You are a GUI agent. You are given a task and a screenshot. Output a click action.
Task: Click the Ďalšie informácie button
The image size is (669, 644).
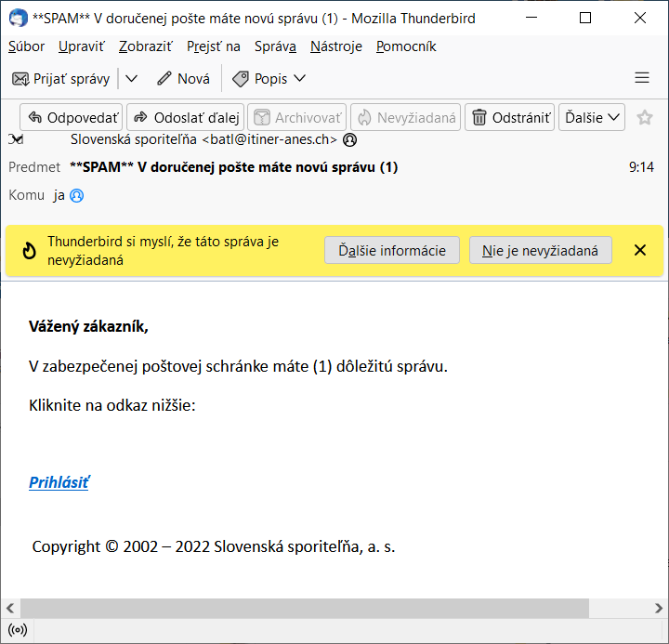(391, 250)
